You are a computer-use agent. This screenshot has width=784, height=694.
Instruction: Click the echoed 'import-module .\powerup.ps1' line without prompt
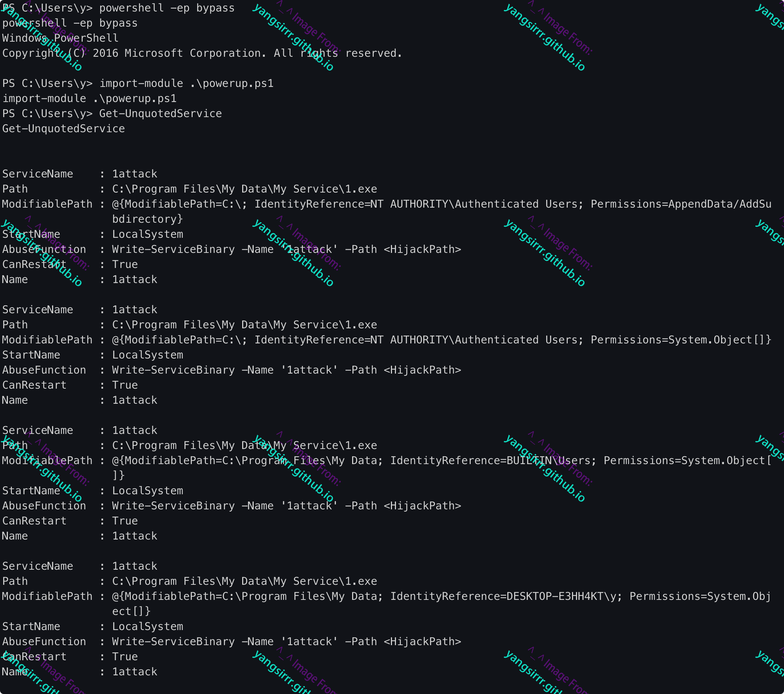89,98
